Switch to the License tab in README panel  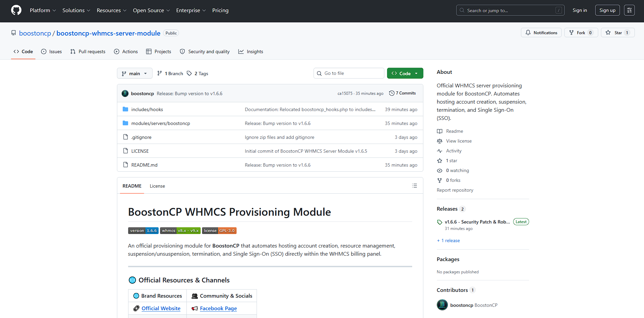click(157, 186)
